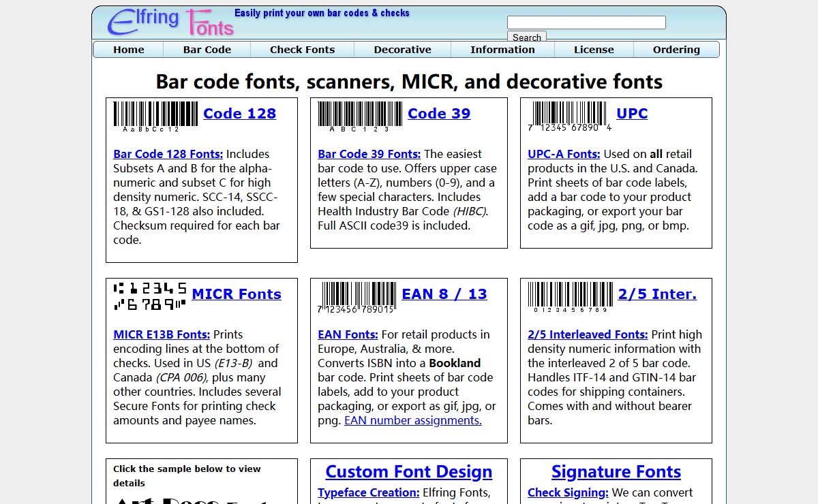Image resolution: width=818 pixels, height=504 pixels.
Task: Open the EAN number assignments link
Action: (413, 420)
